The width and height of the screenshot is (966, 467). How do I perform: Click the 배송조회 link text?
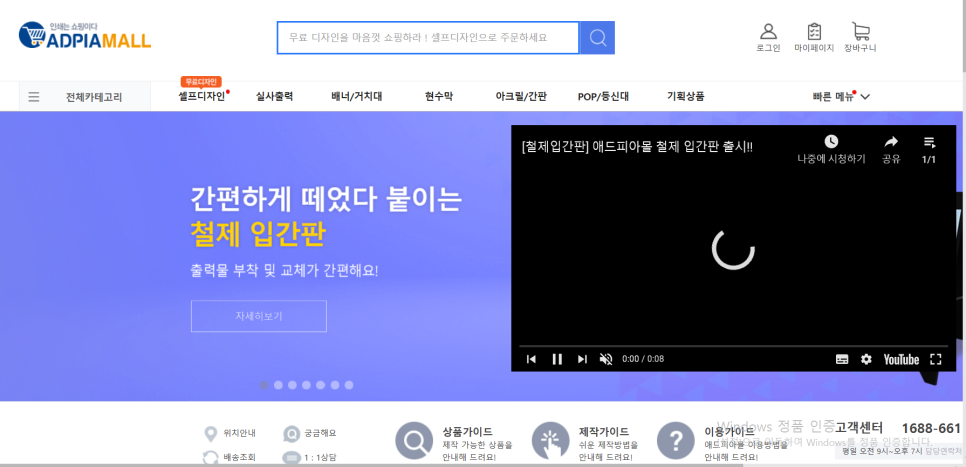[240, 457]
